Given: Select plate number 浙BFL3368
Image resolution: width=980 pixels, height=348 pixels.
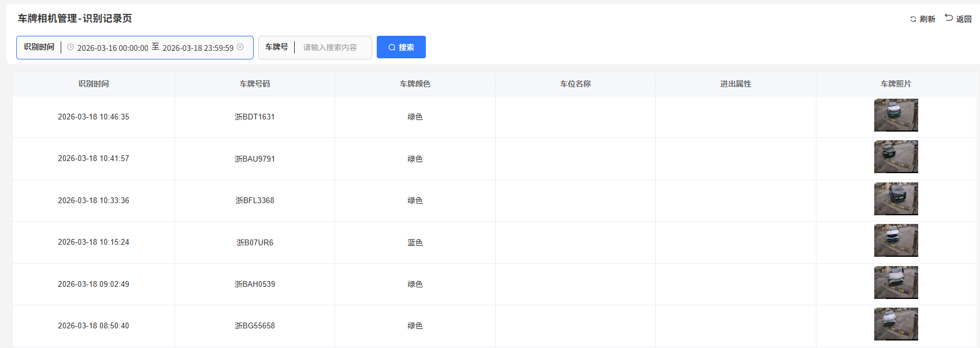Looking at the screenshot, I should point(255,200).
